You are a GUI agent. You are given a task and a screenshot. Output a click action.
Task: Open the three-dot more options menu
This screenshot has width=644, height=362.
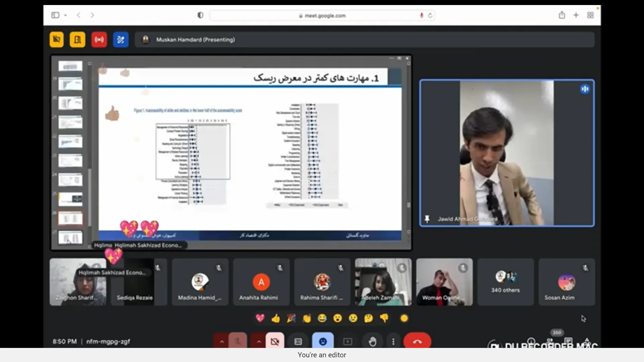coord(393,342)
